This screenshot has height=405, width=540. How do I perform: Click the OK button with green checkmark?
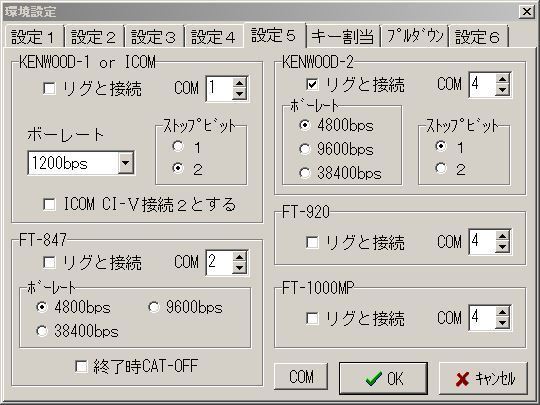(x=383, y=378)
